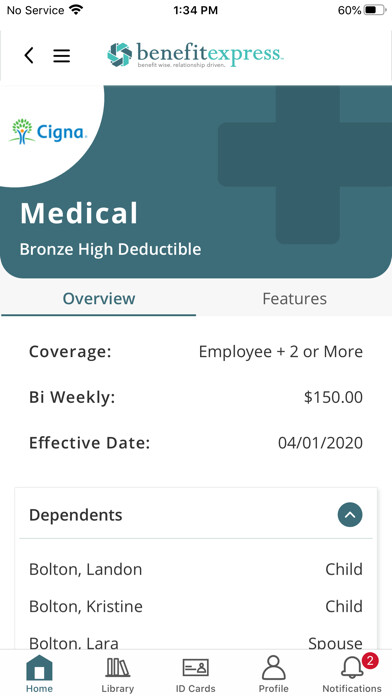Open the Library section
392x696 pixels.
click(118, 673)
